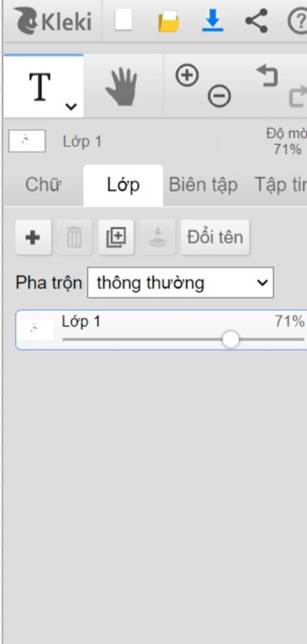Image resolution: width=307 pixels, height=644 pixels.
Task: Expand the Text tool dropdown arrow
Action: click(71, 106)
